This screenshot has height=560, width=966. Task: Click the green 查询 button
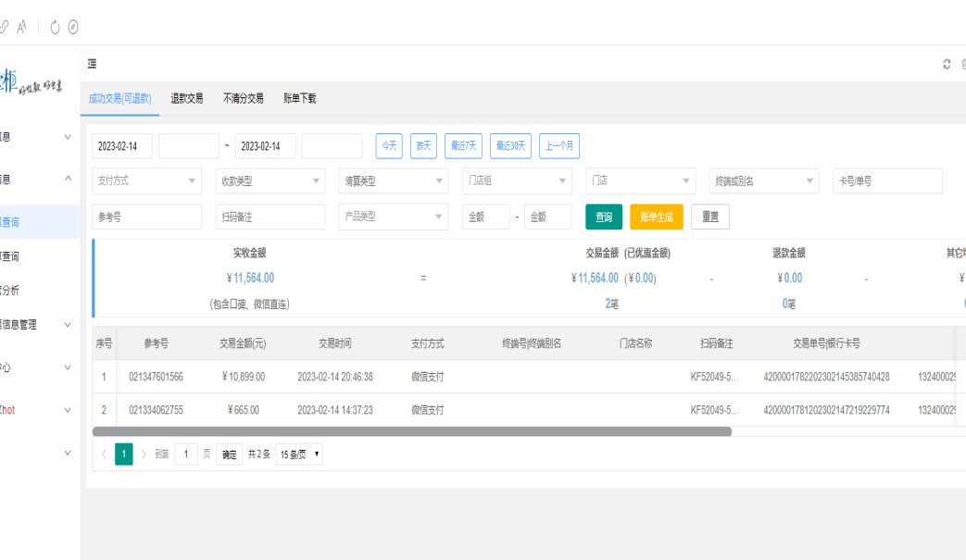point(604,217)
